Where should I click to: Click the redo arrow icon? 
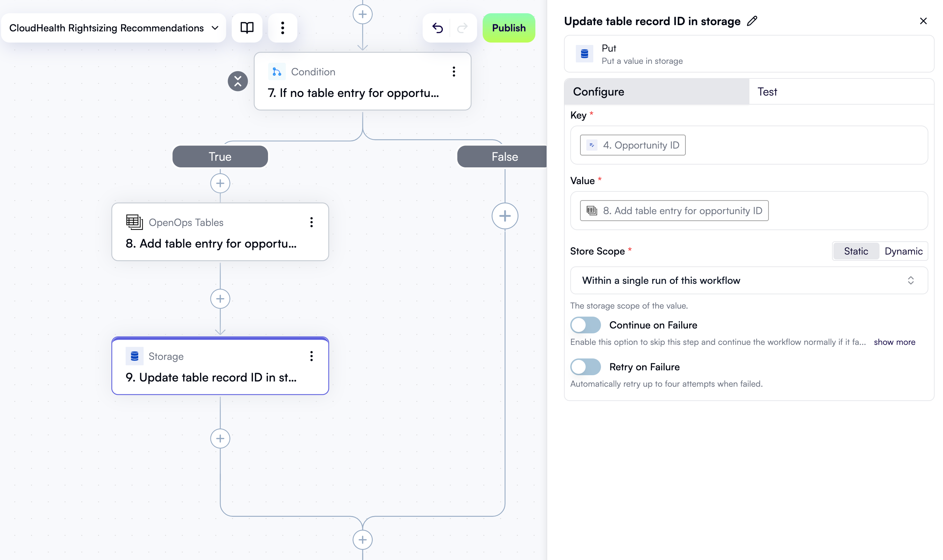pyautogui.click(x=462, y=28)
